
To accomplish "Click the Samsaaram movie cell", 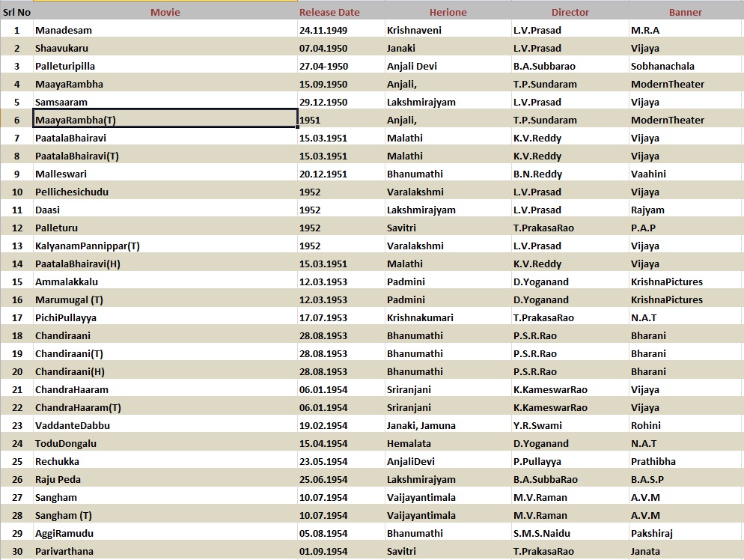I will (165, 102).
